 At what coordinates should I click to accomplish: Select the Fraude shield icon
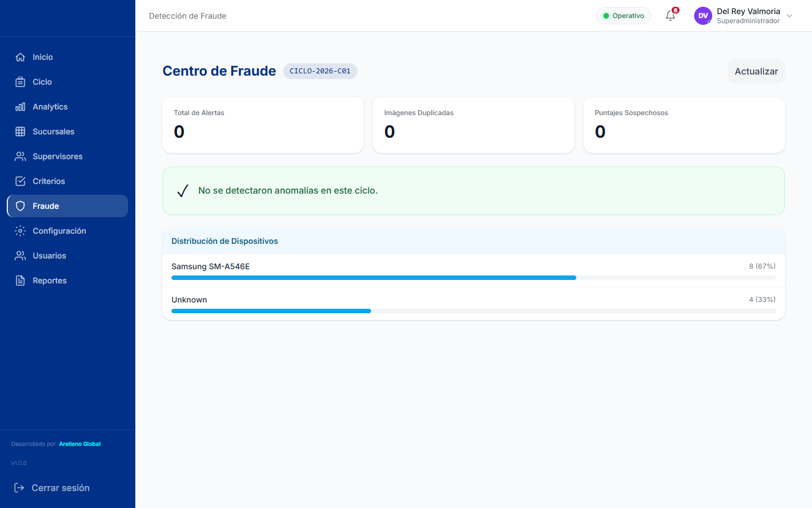20,206
